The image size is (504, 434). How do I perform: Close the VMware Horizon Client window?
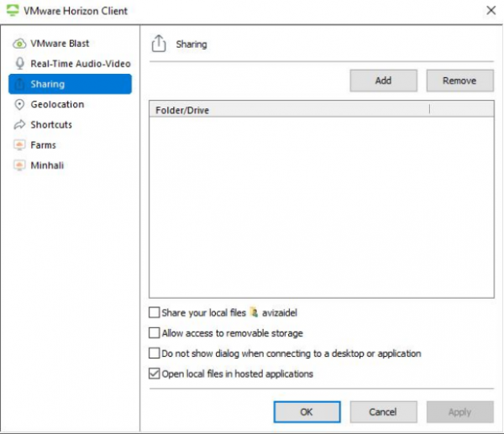(491, 10)
